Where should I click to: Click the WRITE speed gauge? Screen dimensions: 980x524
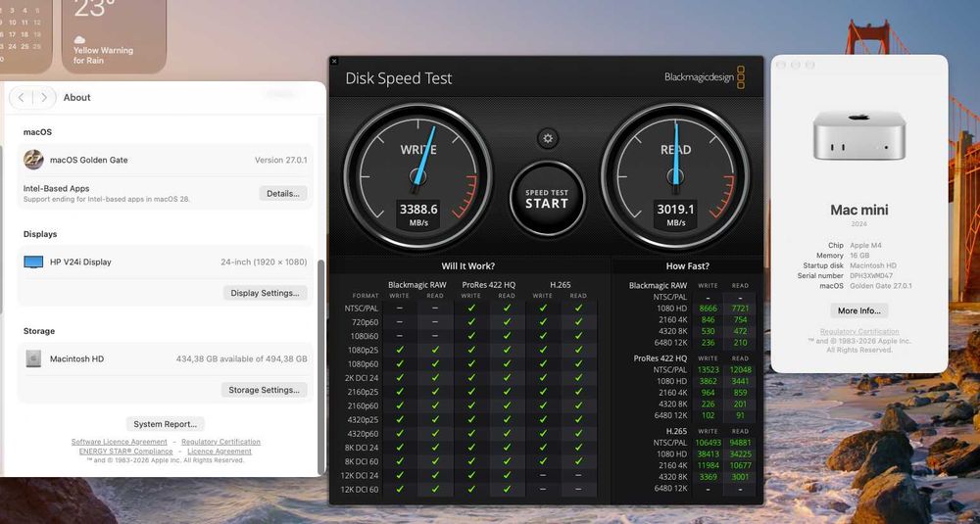tap(417, 176)
